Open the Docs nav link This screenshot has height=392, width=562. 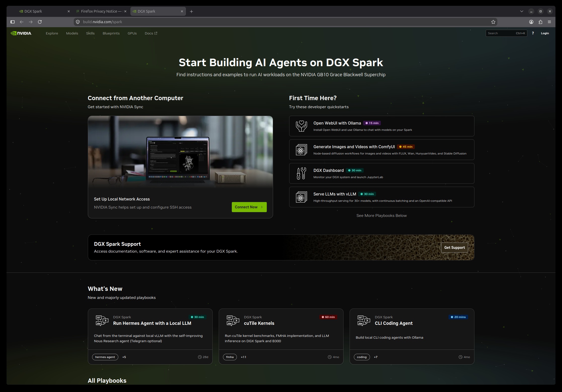(x=151, y=33)
